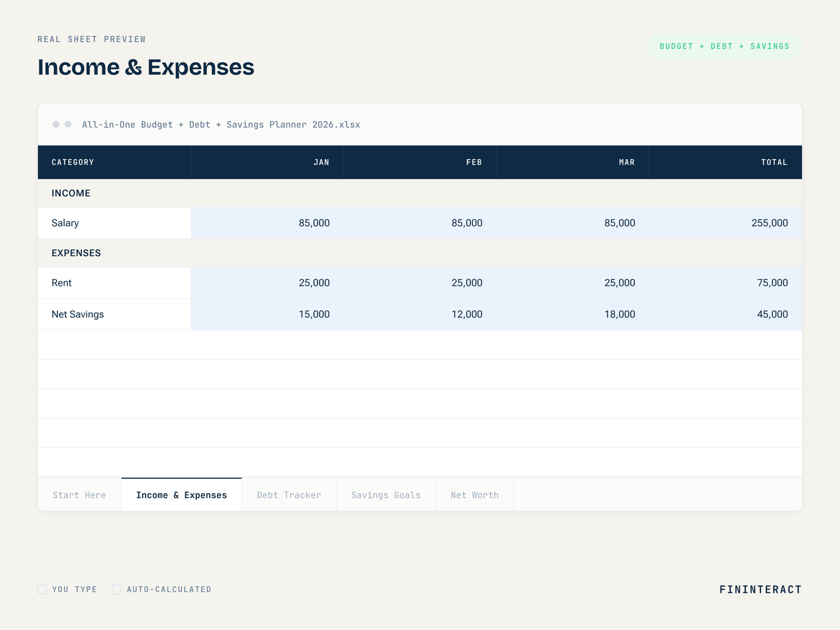Go to the Net Worth tab
Image resolution: width=840 pixels, height=630 pixels.
pos(475,495)
